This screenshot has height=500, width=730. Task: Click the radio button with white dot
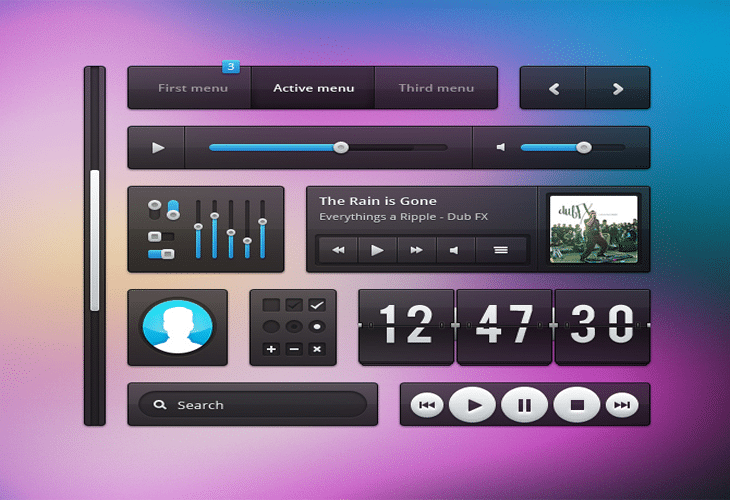point(317,326)
